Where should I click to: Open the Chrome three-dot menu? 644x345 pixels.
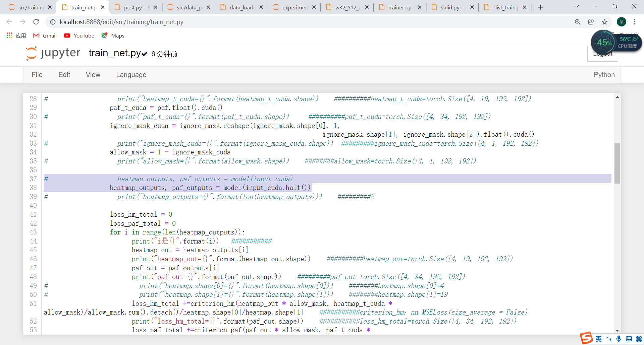[635, 22]
